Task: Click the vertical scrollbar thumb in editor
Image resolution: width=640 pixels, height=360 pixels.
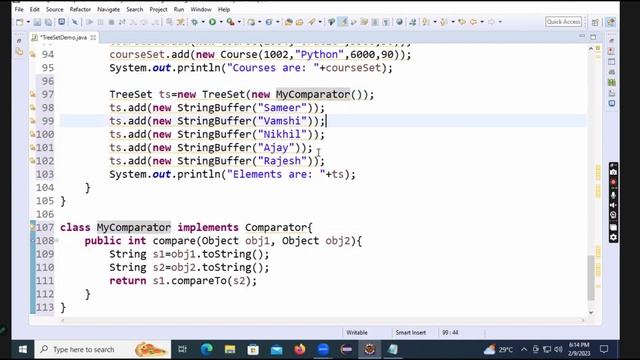Action: click(x=591, y=278)
